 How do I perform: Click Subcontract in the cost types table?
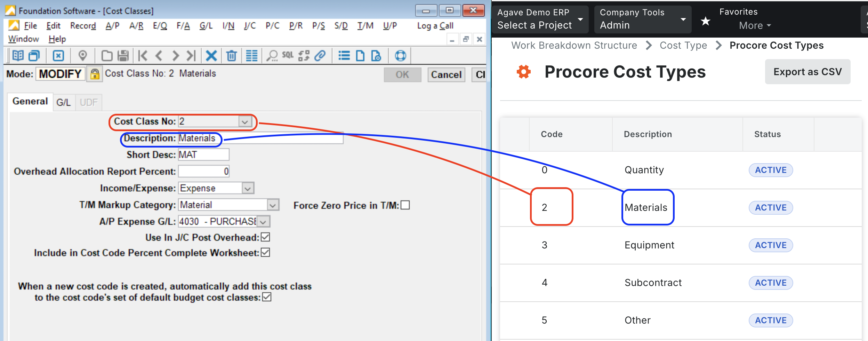pyautogui.click(x=653, y=283)
